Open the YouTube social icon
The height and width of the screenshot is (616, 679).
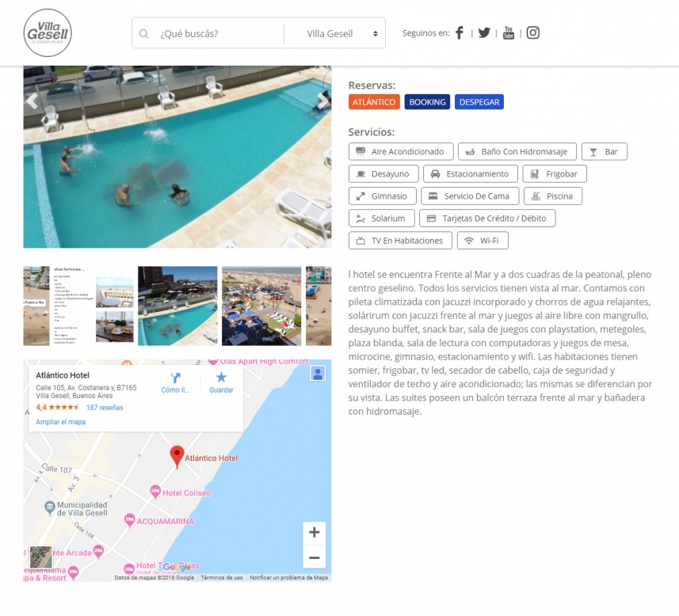point(509,33)
